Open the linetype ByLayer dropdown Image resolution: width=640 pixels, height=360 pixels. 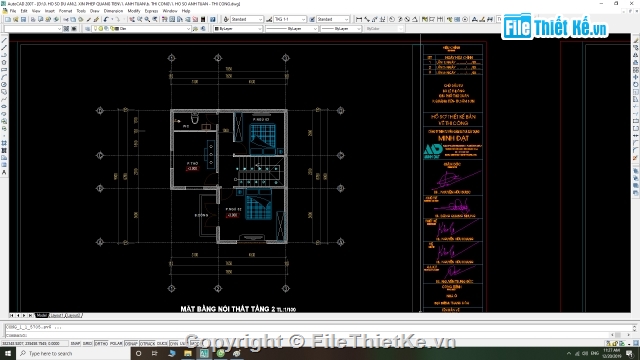[x=292, y=29]
